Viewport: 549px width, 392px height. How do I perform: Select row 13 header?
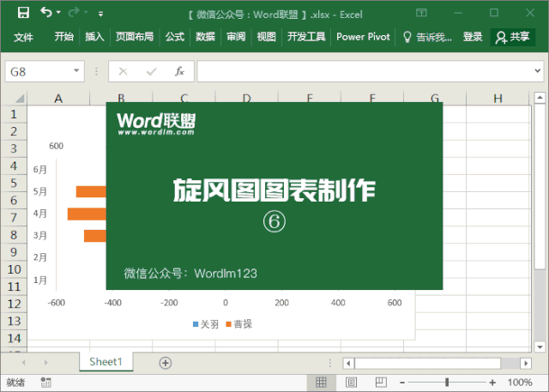coord(14,321)
